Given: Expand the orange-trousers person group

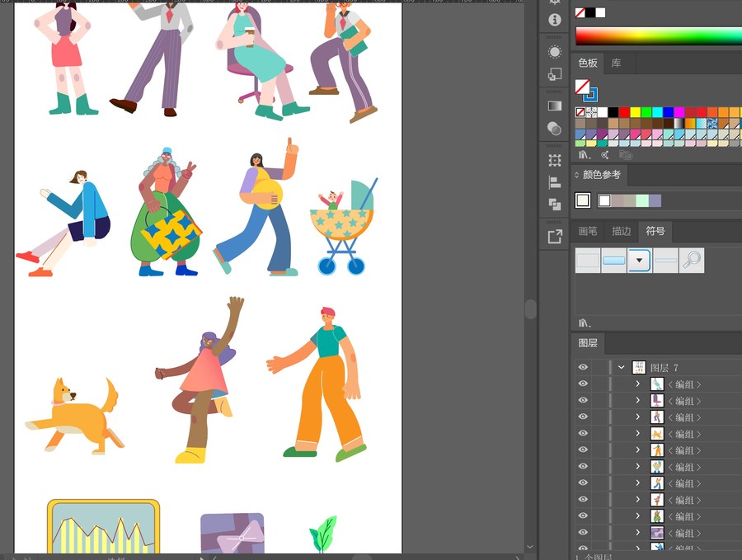Looking at the screenshot, I should pos(638,449).
